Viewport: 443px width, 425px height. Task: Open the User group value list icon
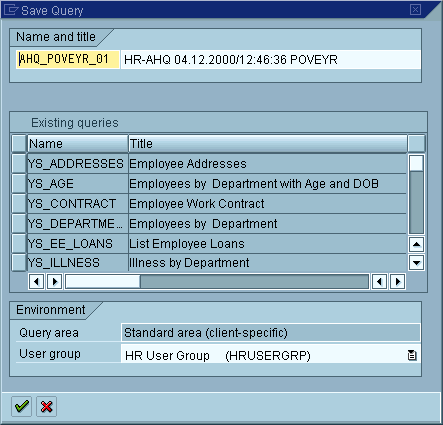412,355
